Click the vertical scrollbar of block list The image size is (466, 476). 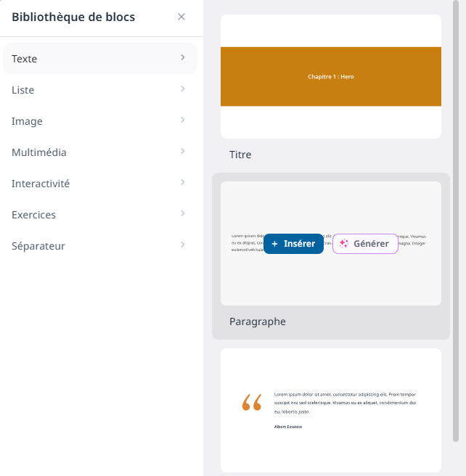point(456,221)
